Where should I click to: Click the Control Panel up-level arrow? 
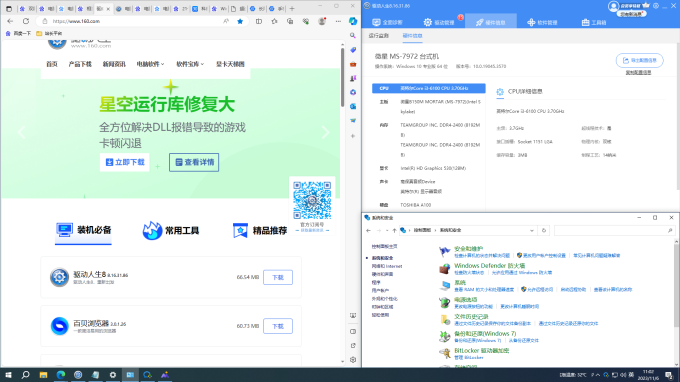point(394,230)
